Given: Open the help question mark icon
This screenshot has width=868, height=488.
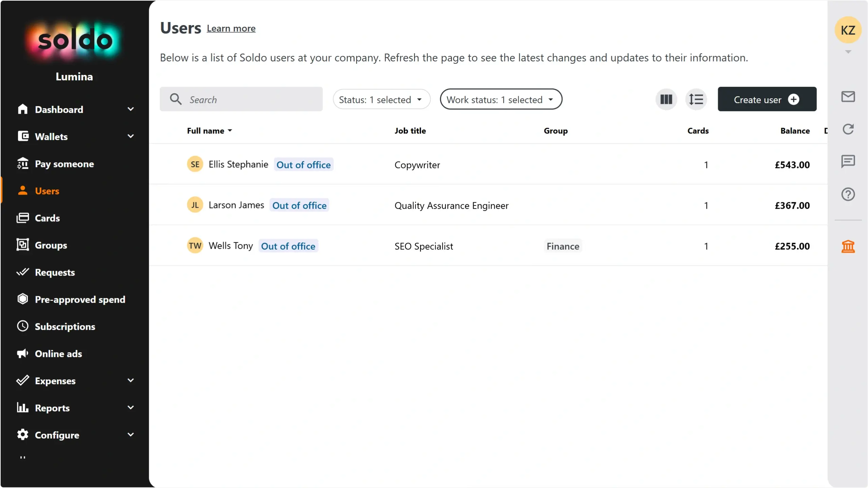Looking at the screenshot, I should click(848, 195).
